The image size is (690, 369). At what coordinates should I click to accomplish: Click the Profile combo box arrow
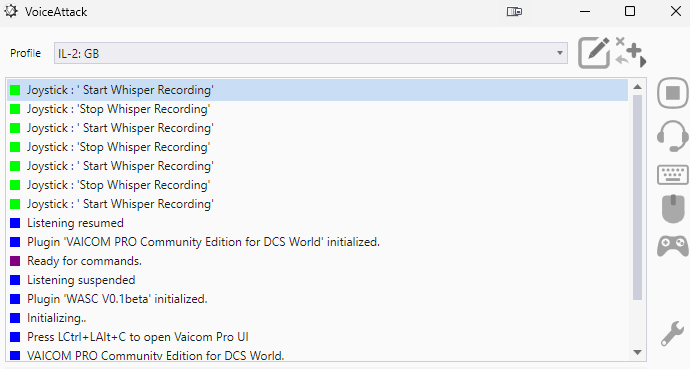[x=560, y=53]
